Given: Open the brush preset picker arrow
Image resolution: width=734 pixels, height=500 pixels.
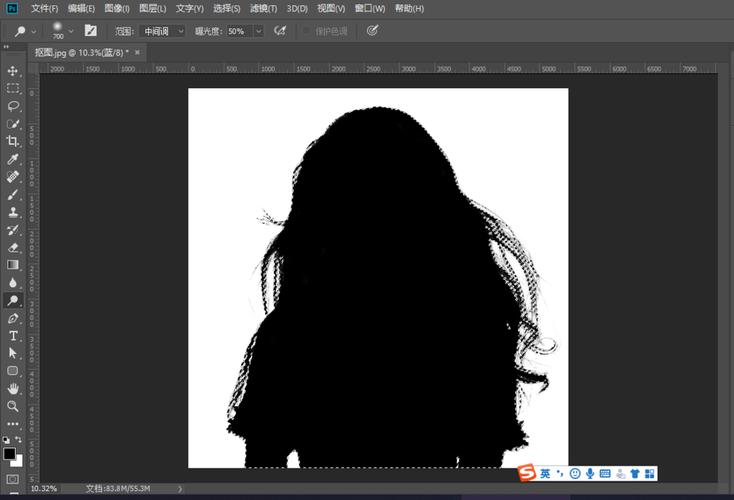Looking at the screenshot, I should (x=71, y=32).
